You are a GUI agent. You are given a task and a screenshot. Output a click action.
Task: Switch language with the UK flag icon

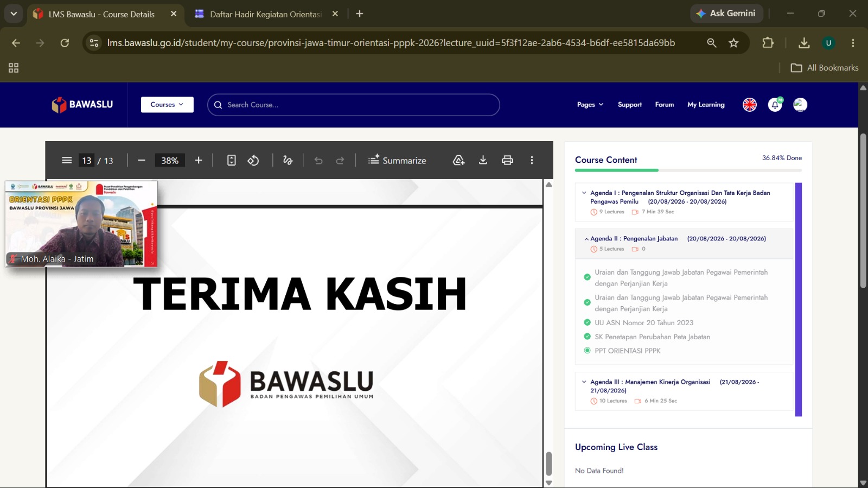[750, 105]
